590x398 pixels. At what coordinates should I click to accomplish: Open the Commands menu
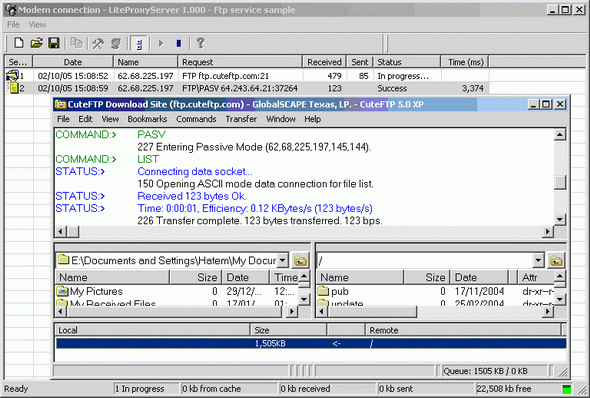pyautogui.click(x=196, y=119)
